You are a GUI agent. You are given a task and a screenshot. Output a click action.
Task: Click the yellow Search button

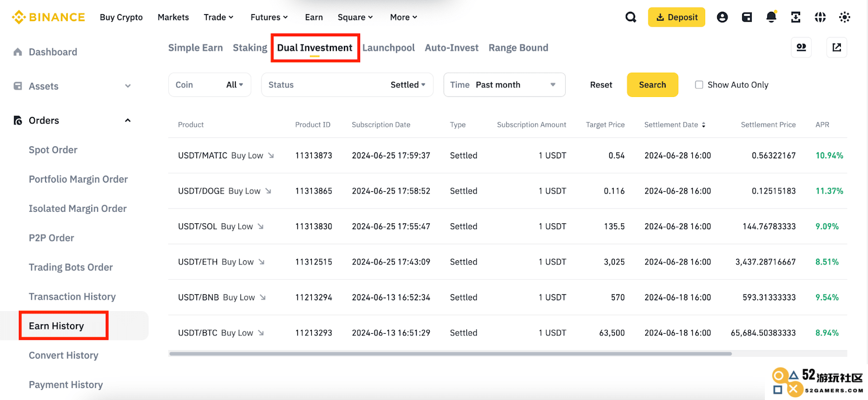(x=652, y=85)
